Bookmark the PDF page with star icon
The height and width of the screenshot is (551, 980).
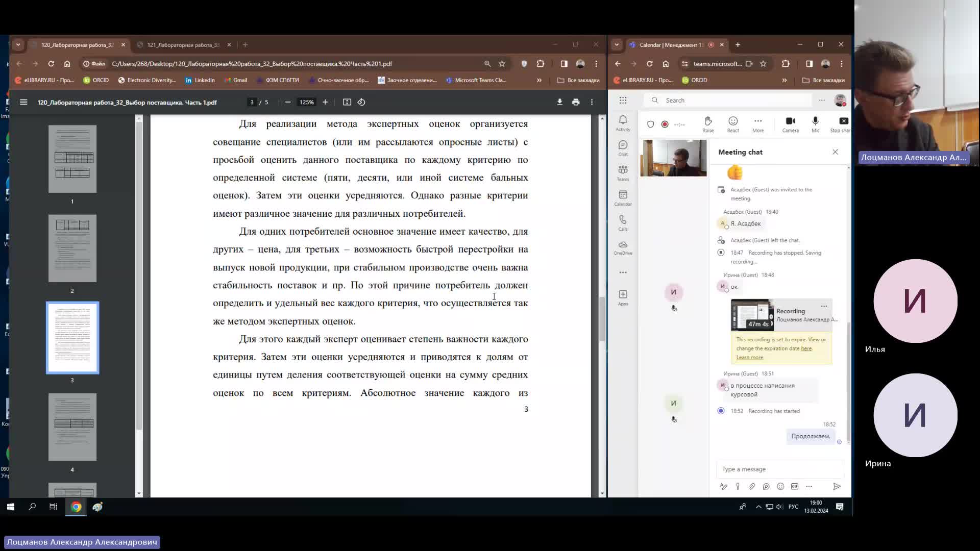click(x=502, y=64)
